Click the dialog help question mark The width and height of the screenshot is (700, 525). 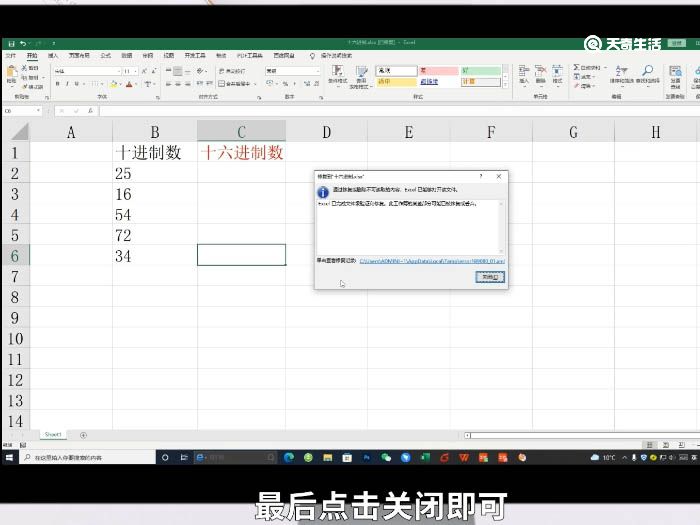[x=481, y=176]
